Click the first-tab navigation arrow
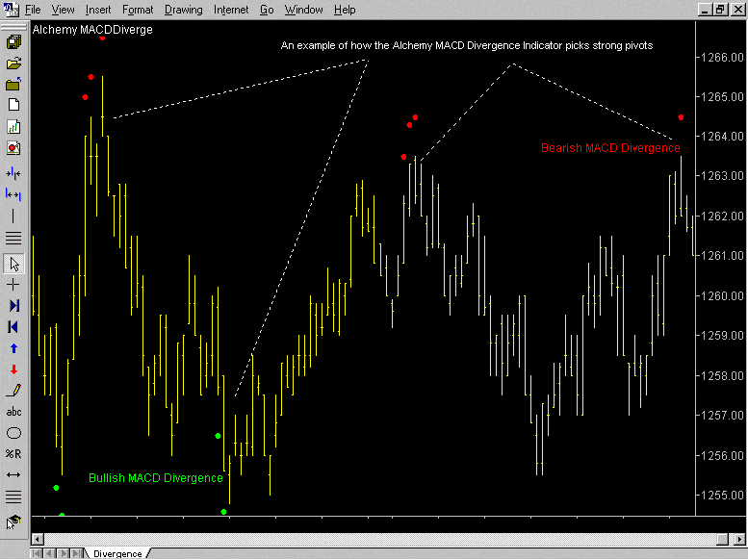The image size is (748, 560). tap(37, 554)
